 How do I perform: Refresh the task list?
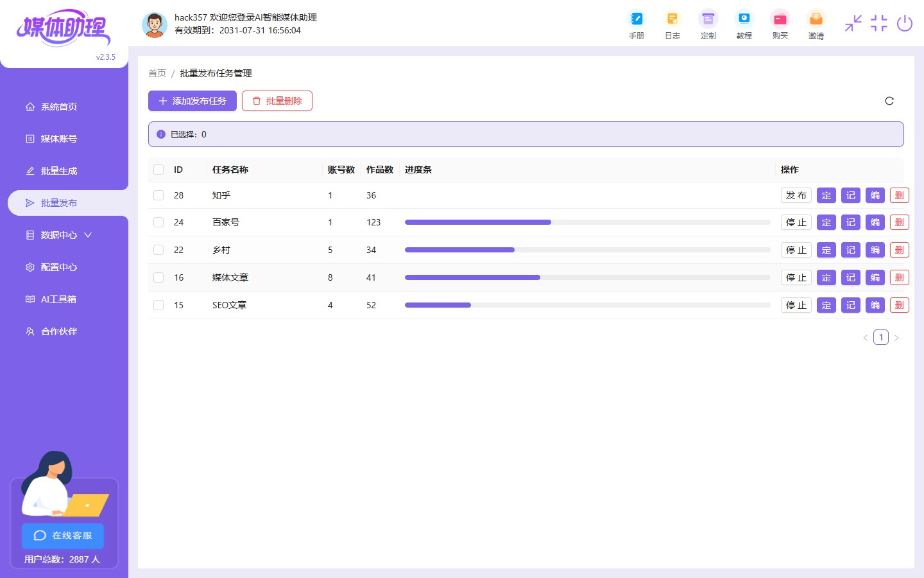(889, 101)
